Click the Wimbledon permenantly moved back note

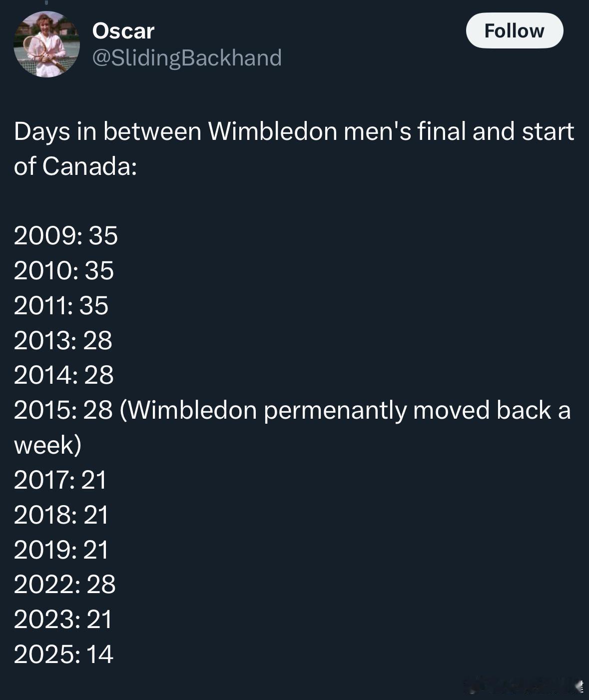point(292,427)
